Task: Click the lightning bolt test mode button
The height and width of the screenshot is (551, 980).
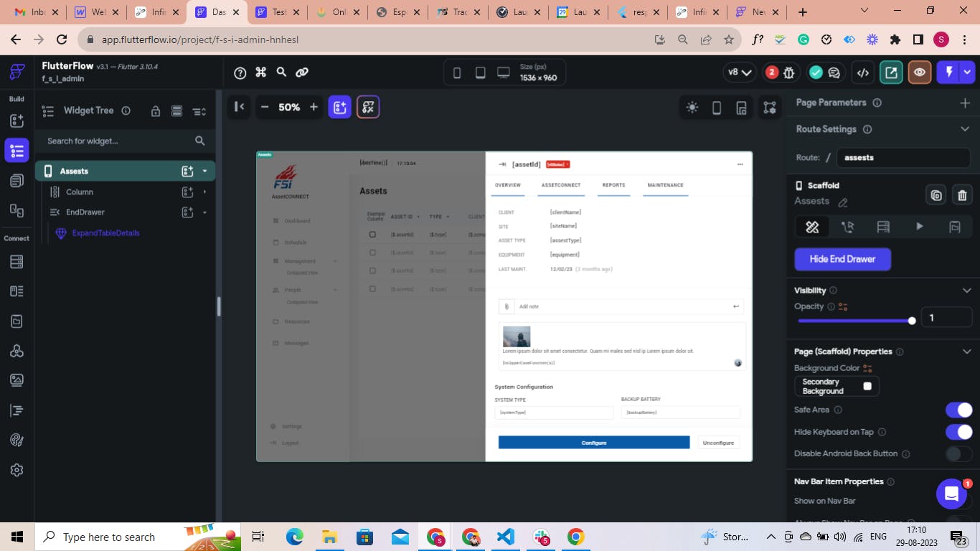Action: click(x=949, y=72)
